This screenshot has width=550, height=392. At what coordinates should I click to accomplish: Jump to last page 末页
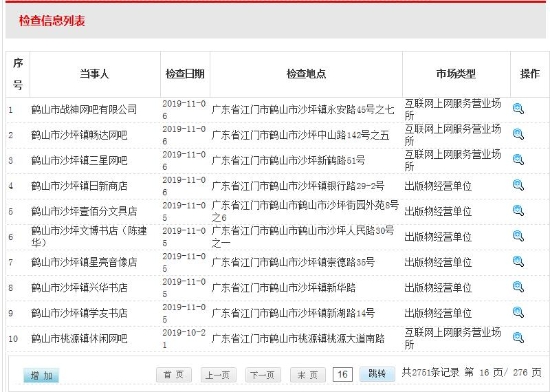tap(308, 375)
